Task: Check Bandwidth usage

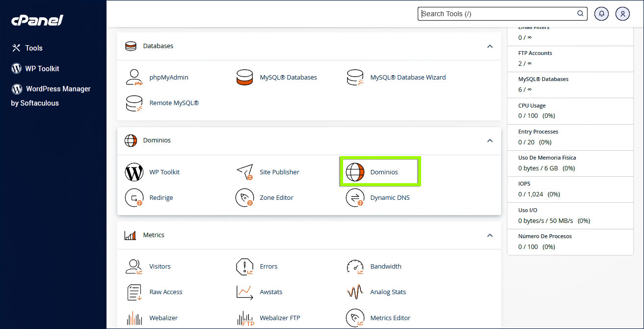Action: click(386, 266)
